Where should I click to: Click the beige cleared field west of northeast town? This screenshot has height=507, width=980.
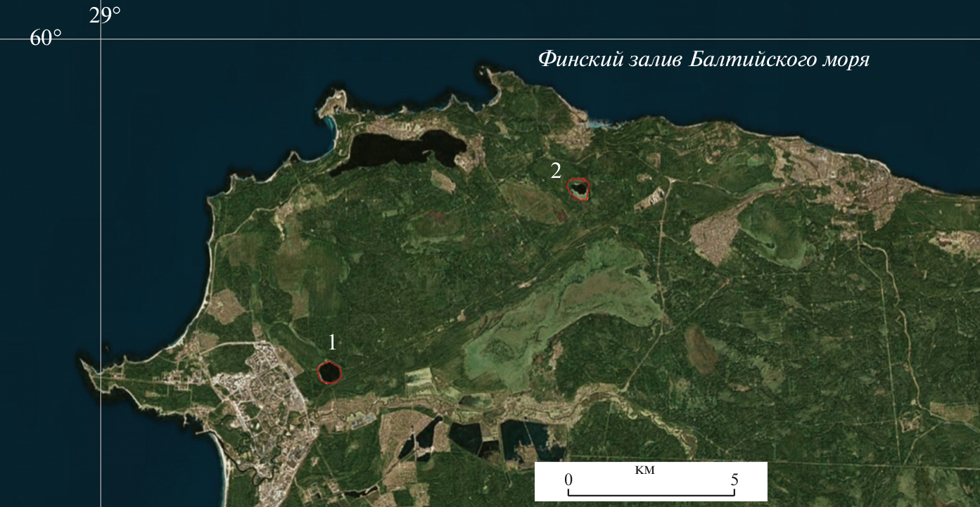click(x=714, y=236)
